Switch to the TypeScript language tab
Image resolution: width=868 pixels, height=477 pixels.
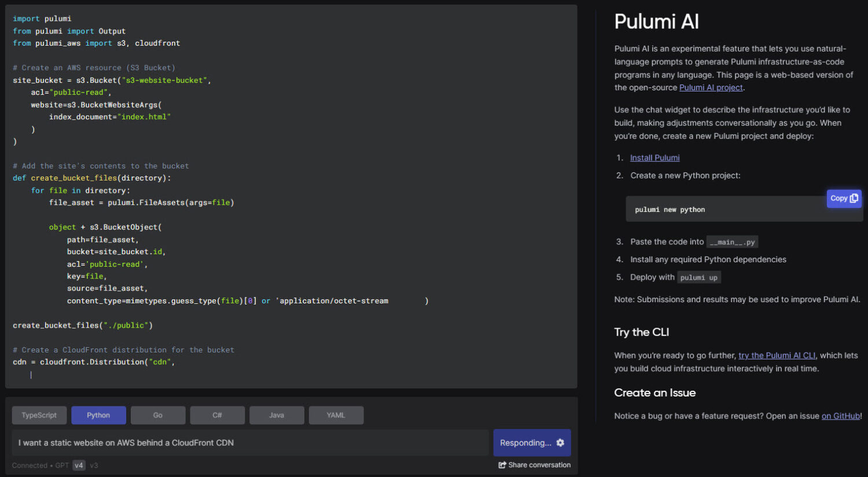(39, 415)
